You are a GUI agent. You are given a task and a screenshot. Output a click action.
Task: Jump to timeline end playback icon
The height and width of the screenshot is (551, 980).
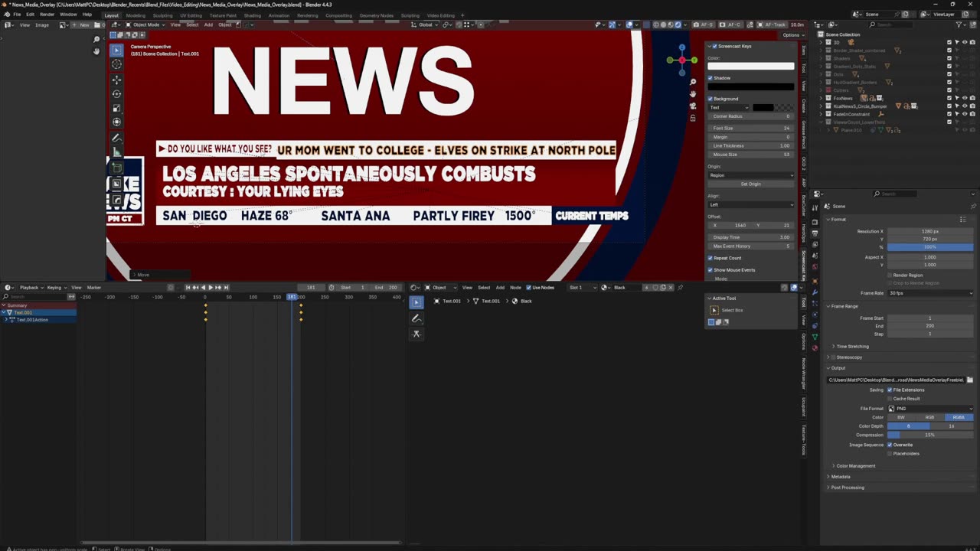pos(226,288)
